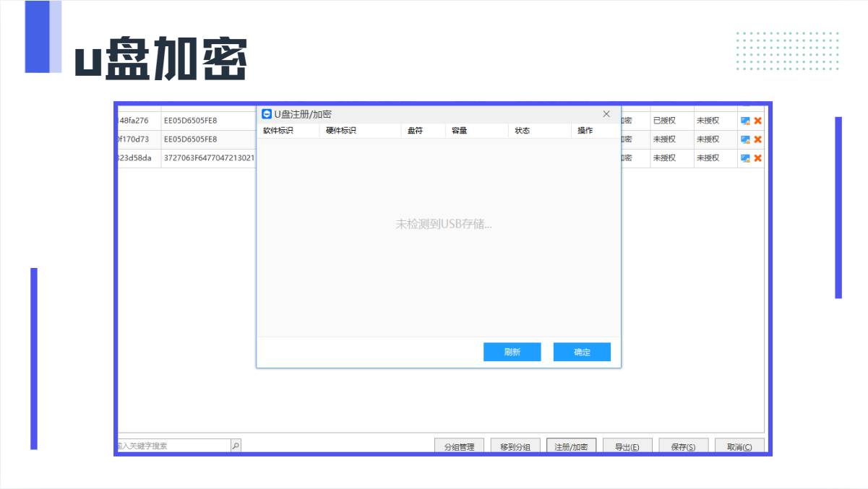868x489 pixels.
Task: Click the 硬件标识 column header
Action: tap(341, 131)
